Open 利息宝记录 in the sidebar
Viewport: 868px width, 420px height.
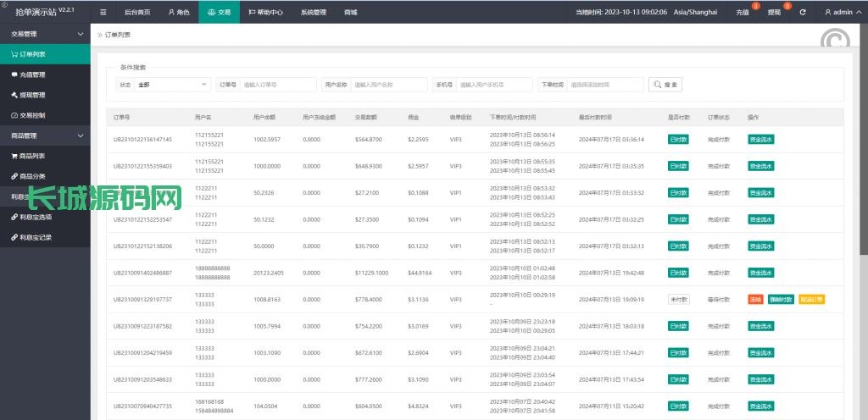[35, 237]
